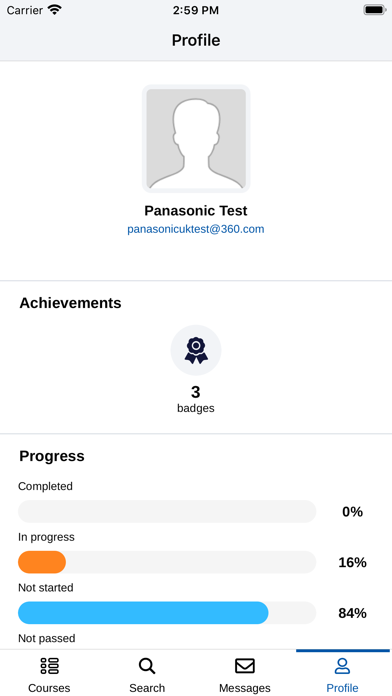Switch to the Messages tab label
This screenshot has width=392, height=696.
click(x=245, y=688)
